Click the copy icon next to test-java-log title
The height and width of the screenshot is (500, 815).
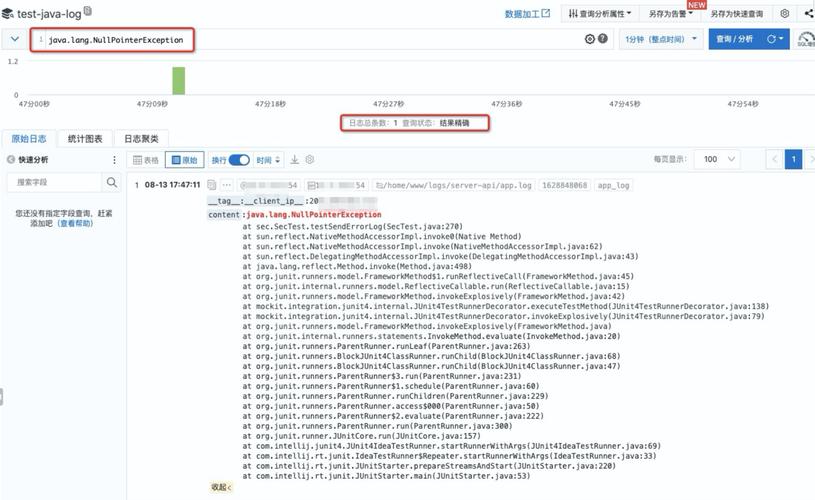pos(89,11)
